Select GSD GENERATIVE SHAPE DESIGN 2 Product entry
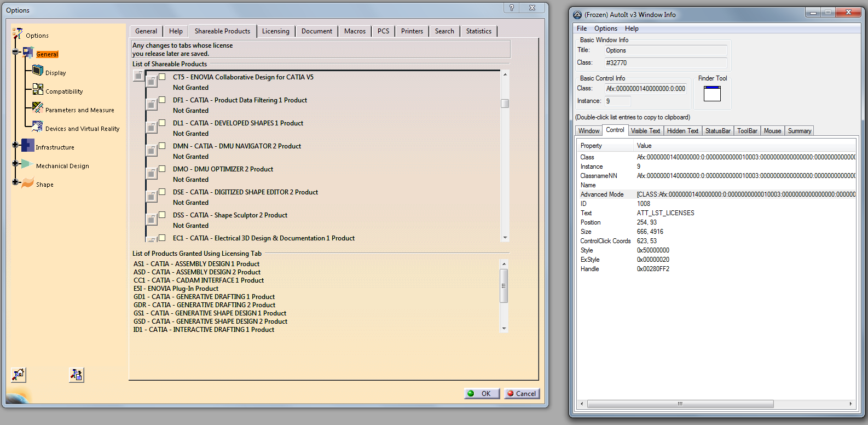Screen dimensions: 868x425 [x=210, y=321]
